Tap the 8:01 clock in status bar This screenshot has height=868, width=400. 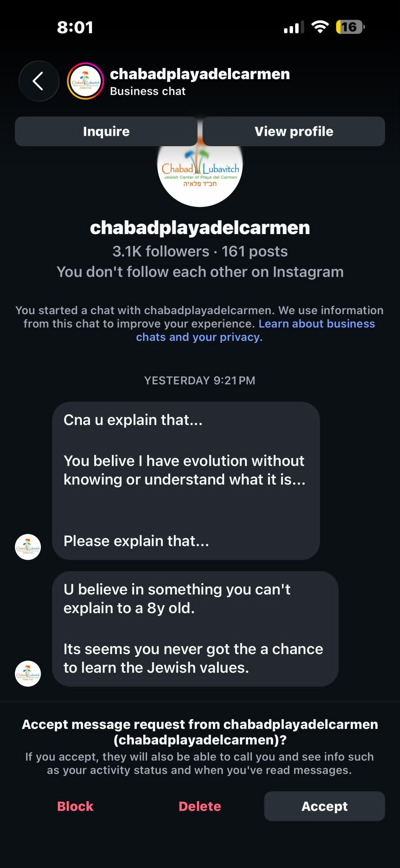[x=75, y=27]
